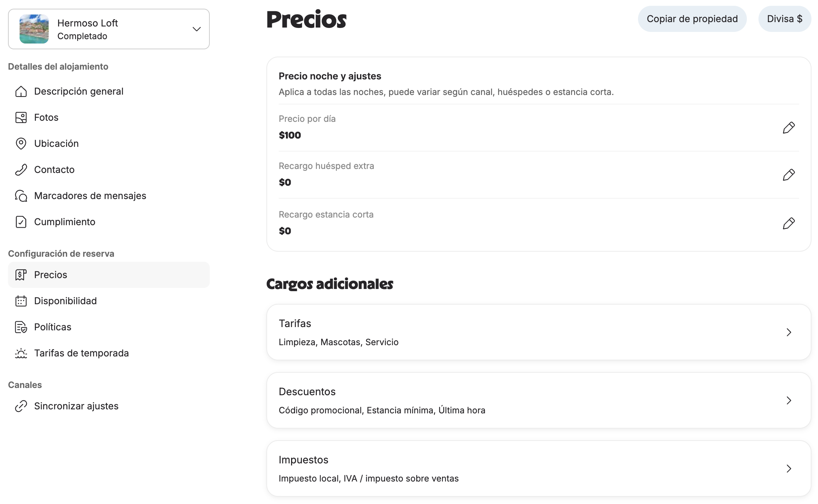Viewport: 818px width, 504px height.
Task: Edit Recargo huésped extra with the pencil icon
Action: tap(789, 175)
